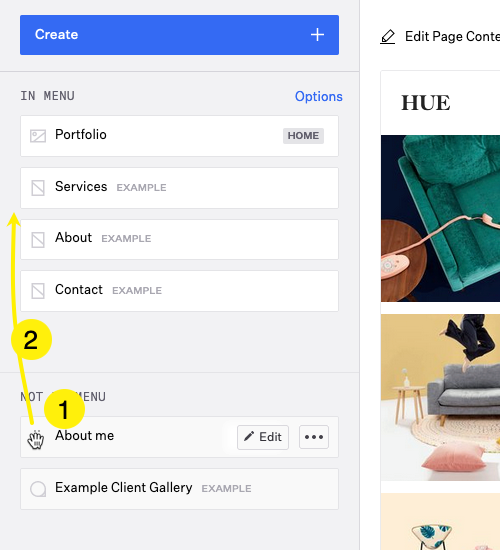Open the Options link for In Menu
Screen dimensions: 500x550
pos(319,96)
